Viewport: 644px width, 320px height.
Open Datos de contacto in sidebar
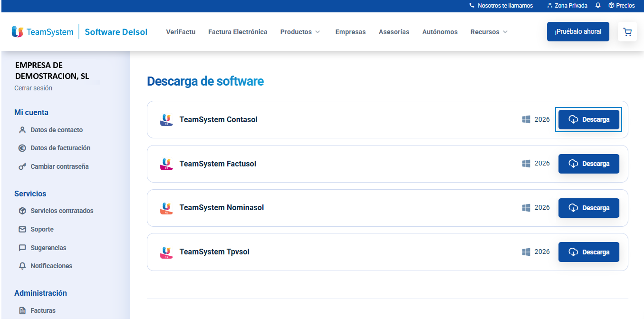pyautogui.click(x=57, y=130)
